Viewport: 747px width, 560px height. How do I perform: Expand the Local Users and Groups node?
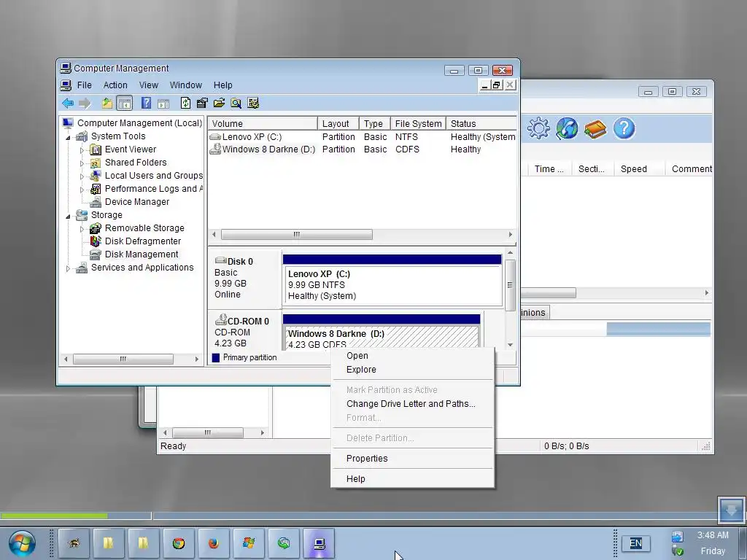coord(82,176)
